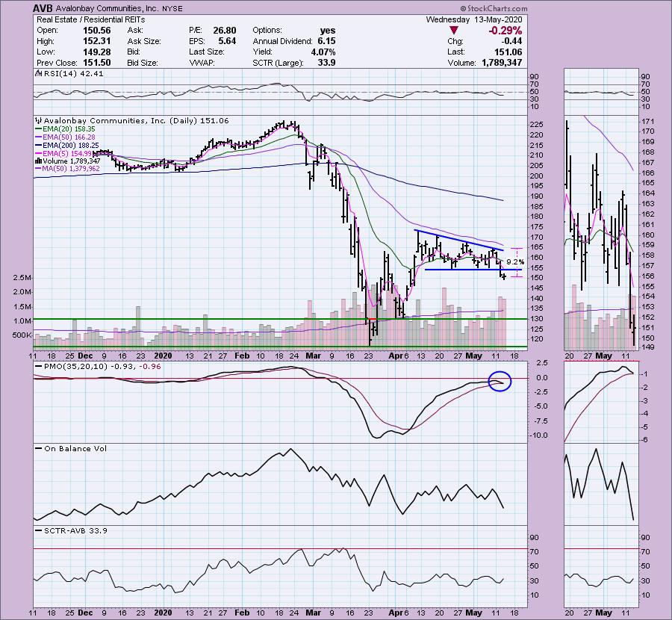Click the 171 label on zoom panel axis
The width and height of the screenshot is (672, 620).
coord(648,122)
